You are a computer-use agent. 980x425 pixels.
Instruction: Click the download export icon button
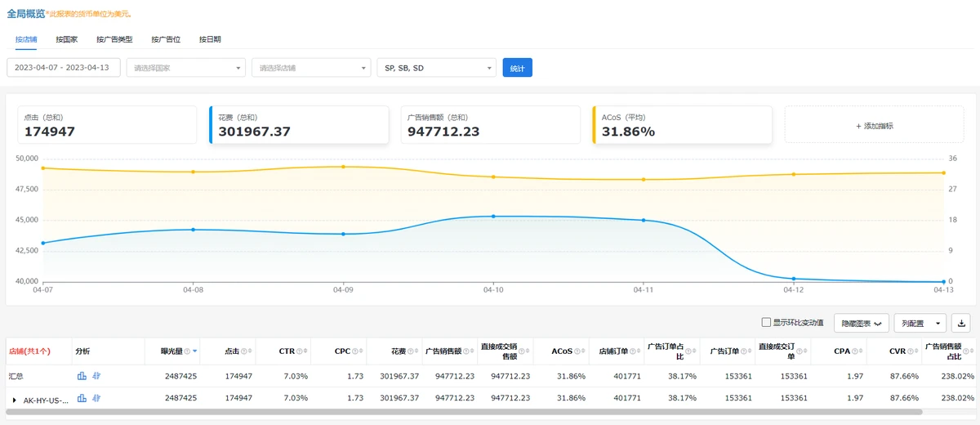(961, 324)
